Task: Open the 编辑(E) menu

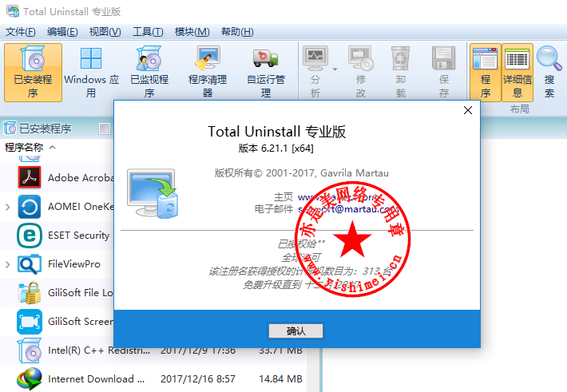Action: click(62, 32)
